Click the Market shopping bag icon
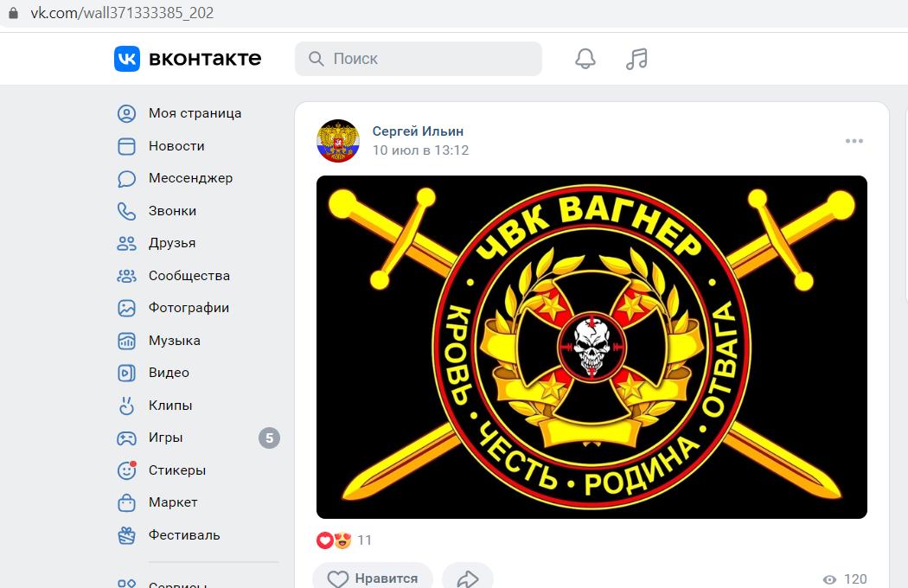This screenshot has width=908, height=588. [126, 502]
